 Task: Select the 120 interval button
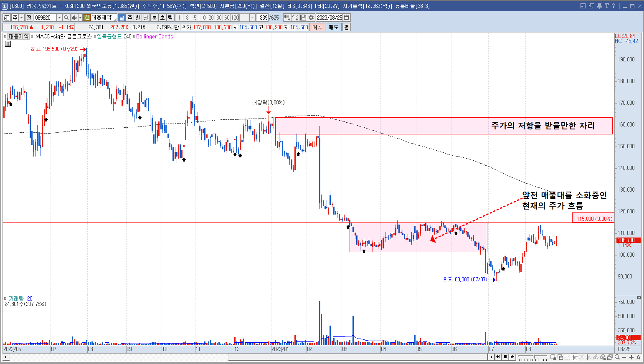pos(235,18)
